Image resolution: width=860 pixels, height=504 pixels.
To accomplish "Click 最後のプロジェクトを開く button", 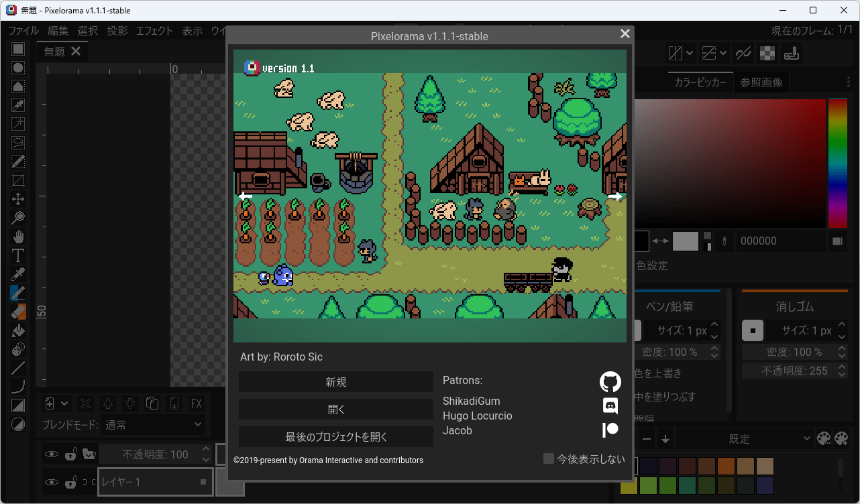I will point(336,437).
